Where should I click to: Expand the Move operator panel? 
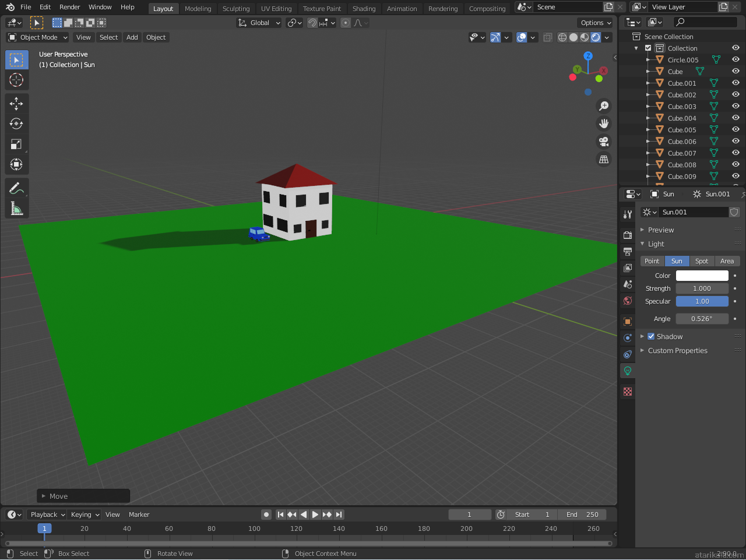point(83,496)
